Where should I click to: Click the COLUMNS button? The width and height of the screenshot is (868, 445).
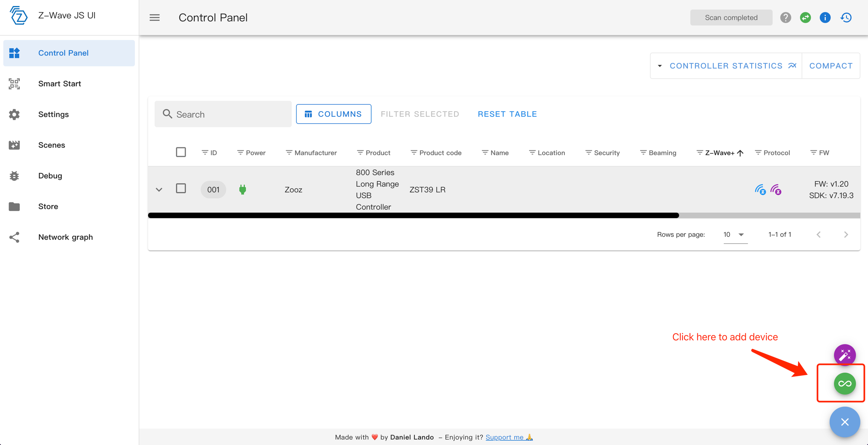coord(333,114)
